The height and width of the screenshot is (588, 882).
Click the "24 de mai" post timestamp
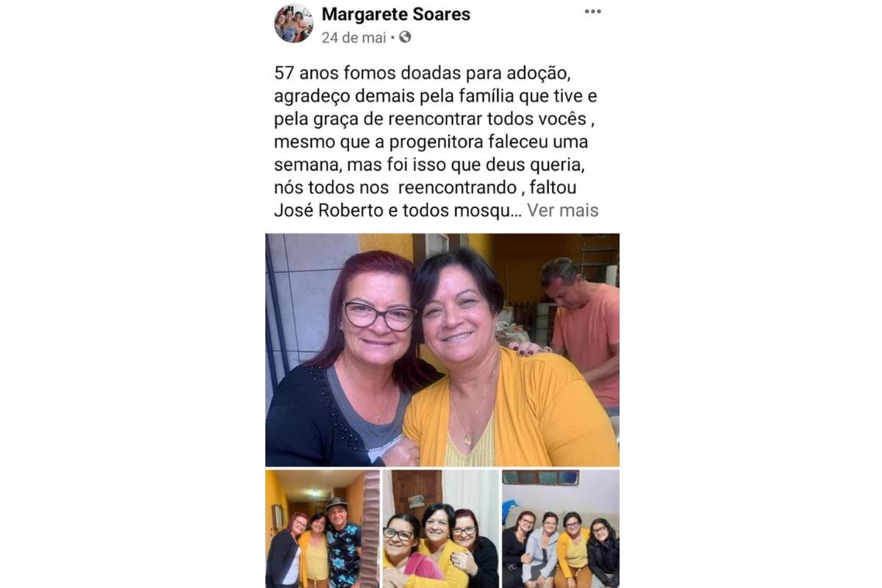(x=354, y=37)
